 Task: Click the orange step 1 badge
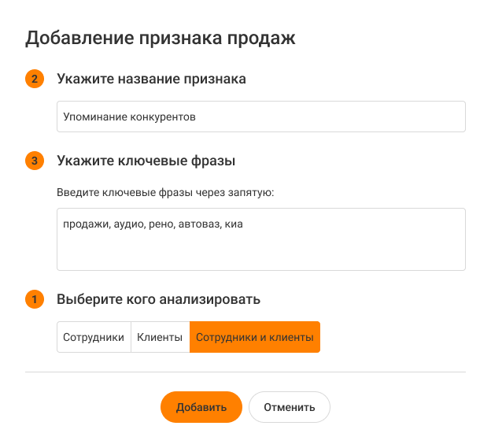coord(35,300)
